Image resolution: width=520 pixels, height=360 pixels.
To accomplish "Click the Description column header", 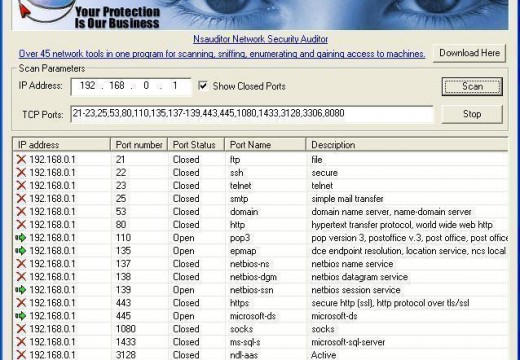I will [407, 145].
